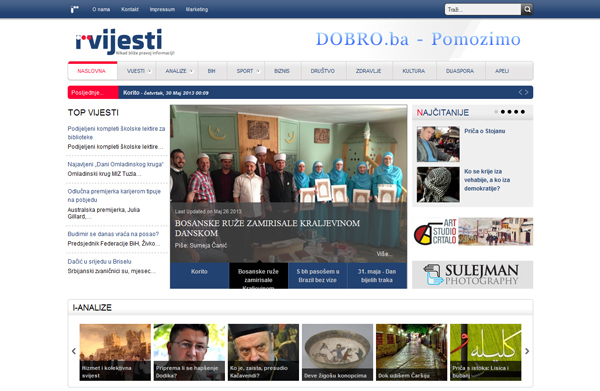Select fourth Najčitanije pagination dot
The width and height of the screenshot is (600, 391).
pyautogui.click(x=516, y=112)
